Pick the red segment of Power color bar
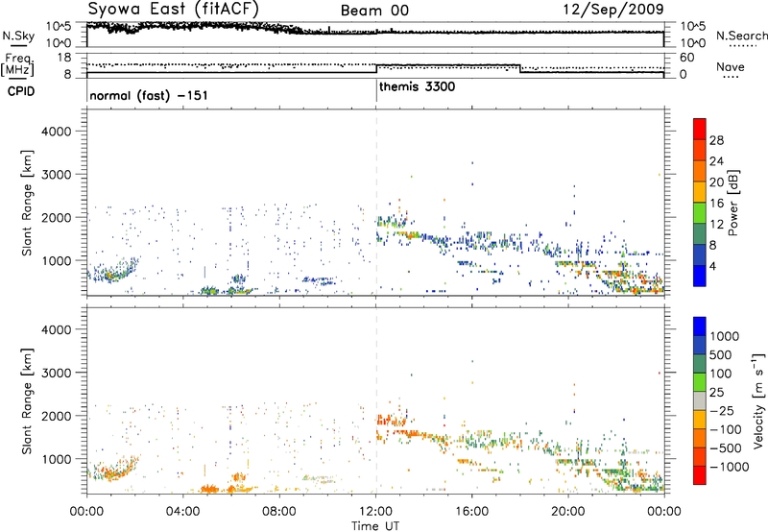This screenshot has height=532, width=768. click(700, 129)
